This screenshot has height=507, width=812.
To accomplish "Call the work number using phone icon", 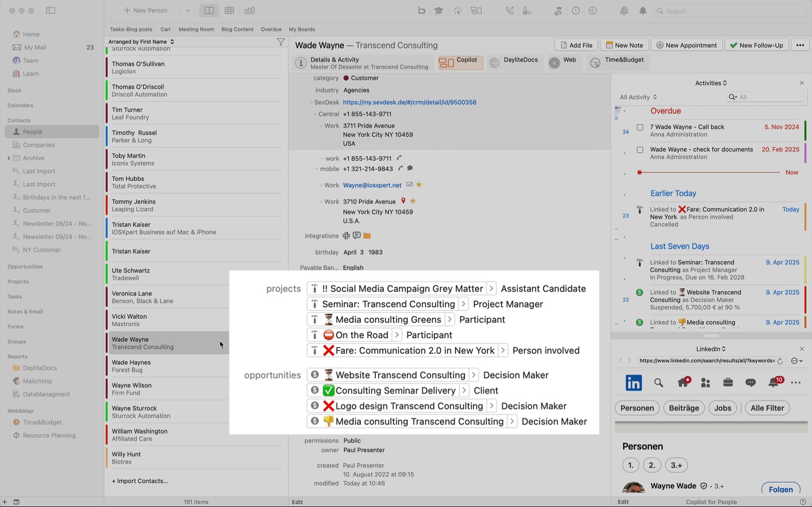I will coord(399,158).
